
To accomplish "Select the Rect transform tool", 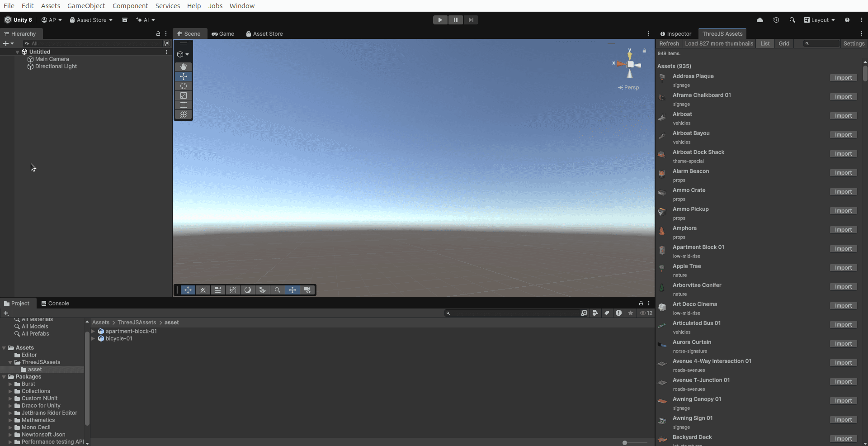I will click(184, 105).
